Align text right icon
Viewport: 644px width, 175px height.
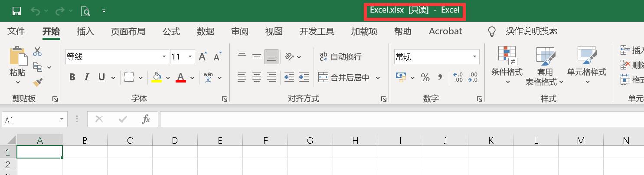(271, 77)
